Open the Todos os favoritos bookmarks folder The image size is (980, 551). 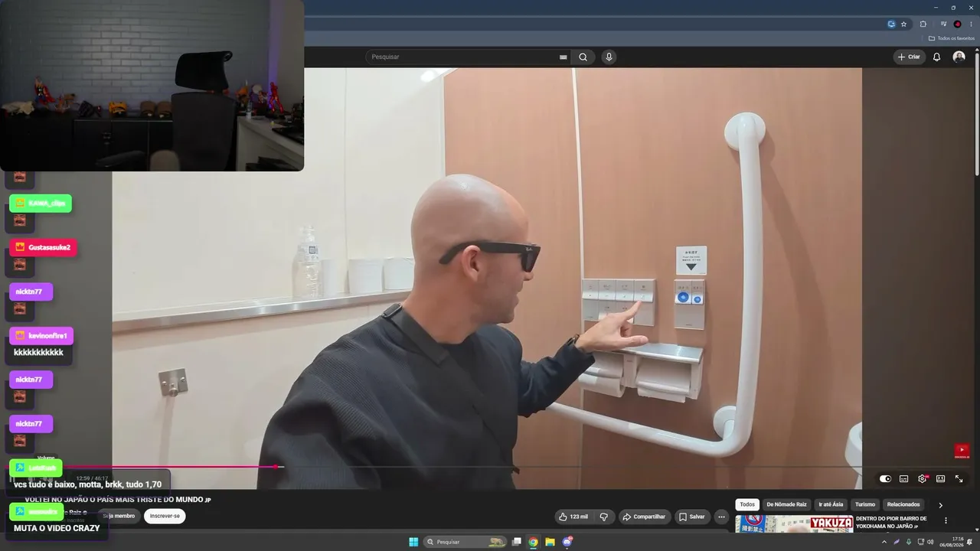(x=952, y=38)
